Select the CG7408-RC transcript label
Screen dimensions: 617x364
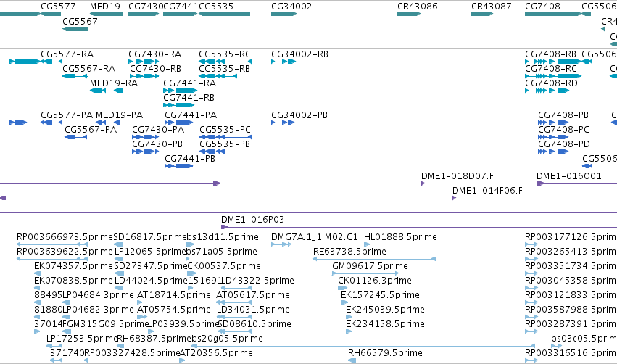point(551,69)
